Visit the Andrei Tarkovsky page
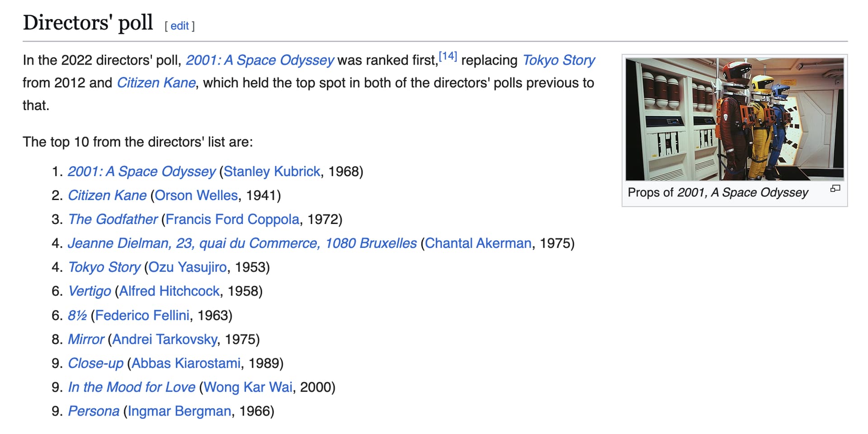Screen dimensions: 868x434 tap(165, 339)
